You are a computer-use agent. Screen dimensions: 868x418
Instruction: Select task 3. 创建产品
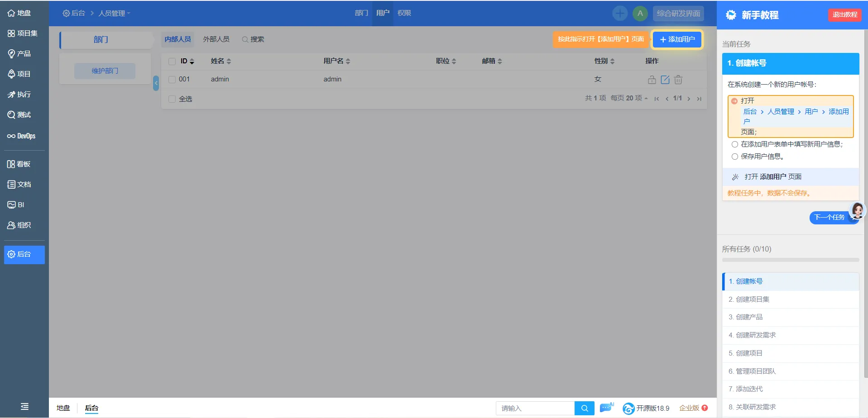pos(791,317)
